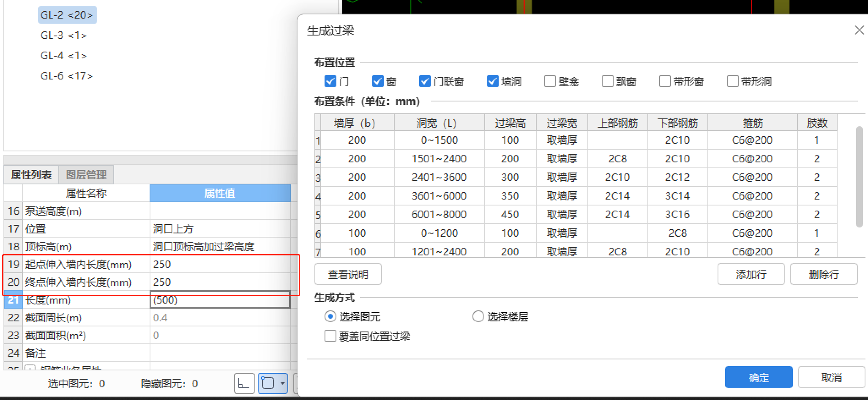The height and width of the screenshot is (400, 868).
Task: Click 截面周长(m) value 0.4
Action: 220,318
